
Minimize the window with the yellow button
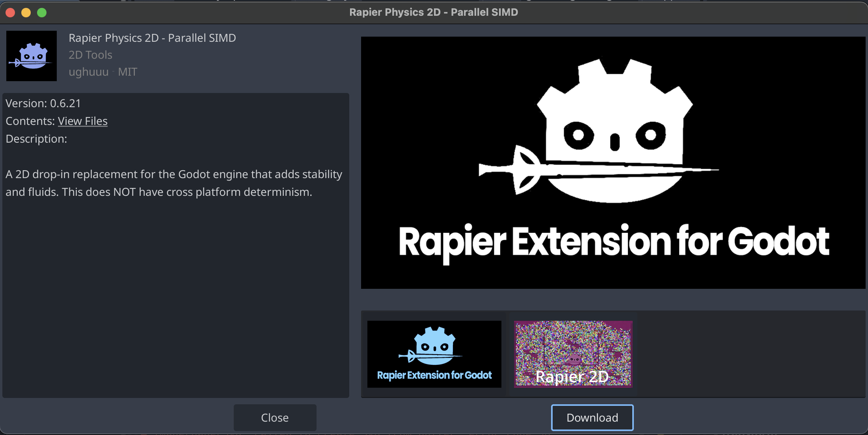click(x=26, y=13)
